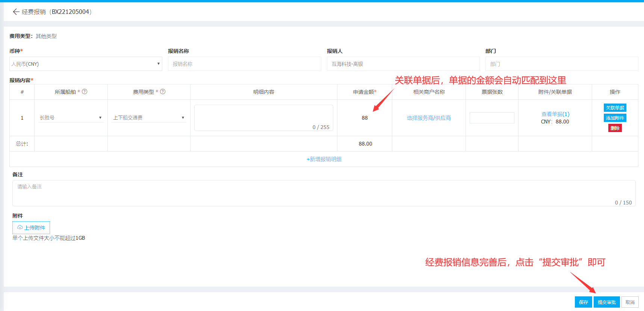
Task: Click the 费用类型: 其他类型 label text
Action: (33, 36)
